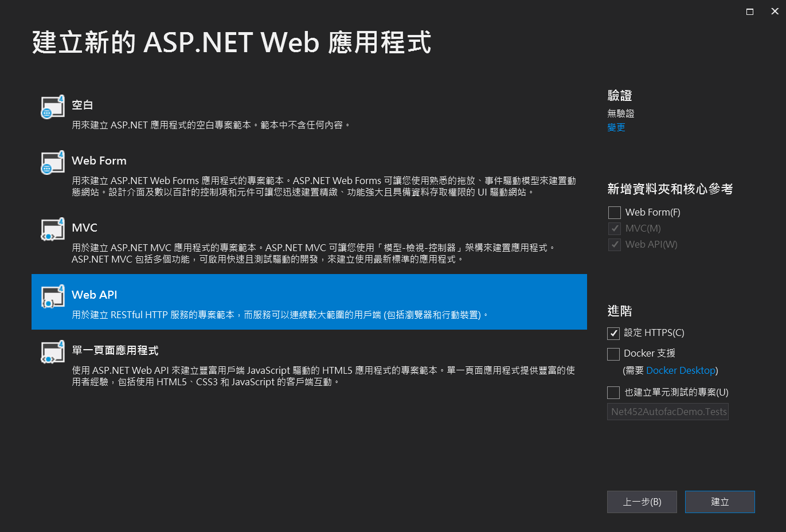Maximize the dialog window
The image size is (786, 532).
(x=749, y=11)
